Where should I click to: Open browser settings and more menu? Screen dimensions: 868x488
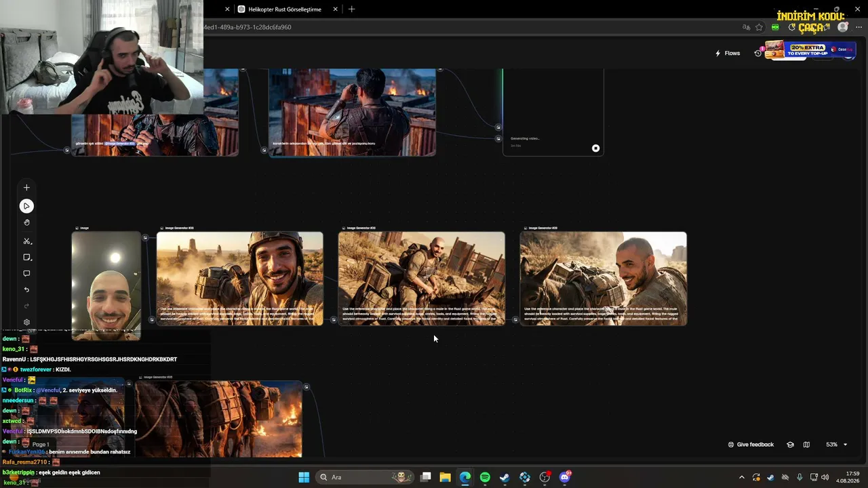pyautogui.click(x=859, y=27)
